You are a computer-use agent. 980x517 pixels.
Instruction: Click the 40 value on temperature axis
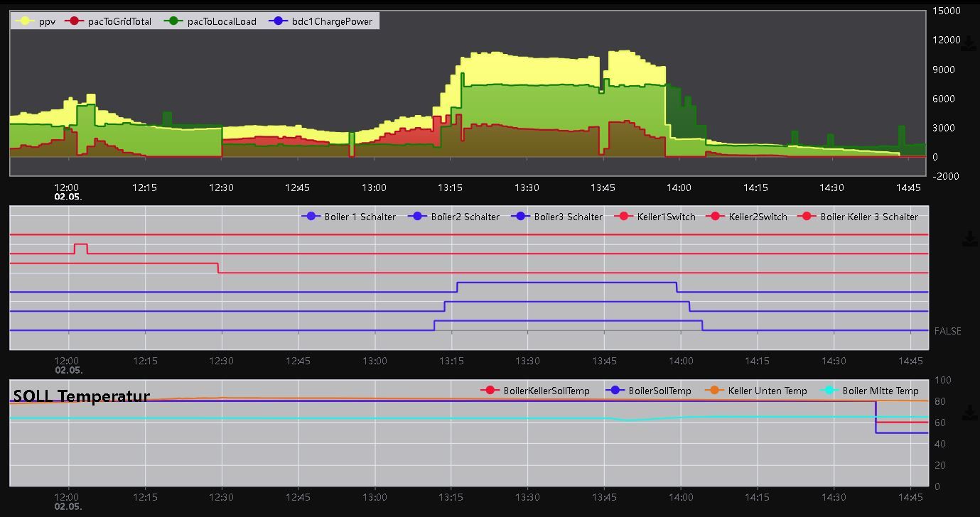pos(940,444)
